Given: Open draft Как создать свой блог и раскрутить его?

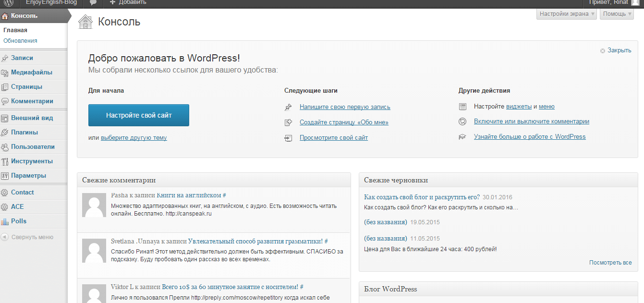Looking at the screenshot, I should tap(422, 197).
